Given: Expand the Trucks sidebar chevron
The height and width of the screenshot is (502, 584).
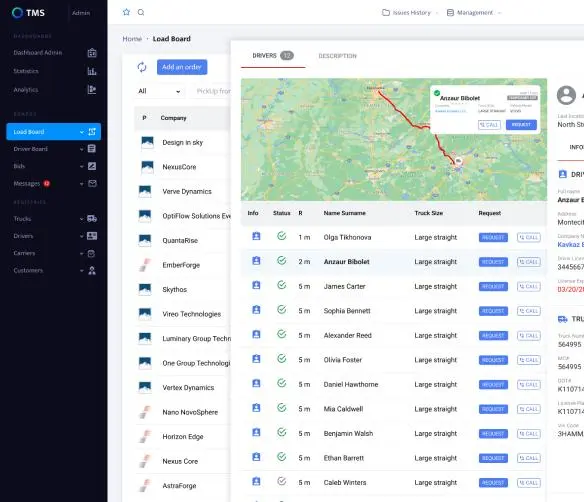Looking at the screenshot, I should pos(82,219).
